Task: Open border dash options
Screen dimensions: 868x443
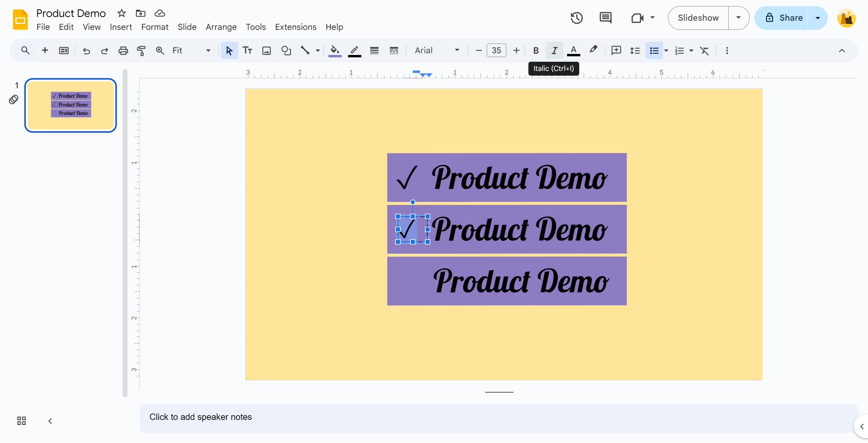Action: 394,51
